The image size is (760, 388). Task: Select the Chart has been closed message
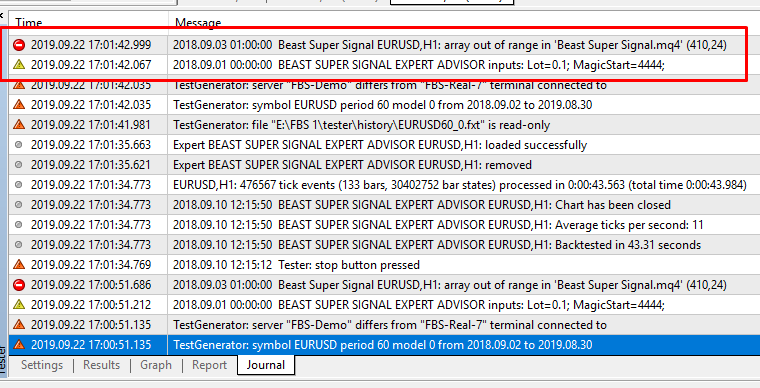pos(422,205)
